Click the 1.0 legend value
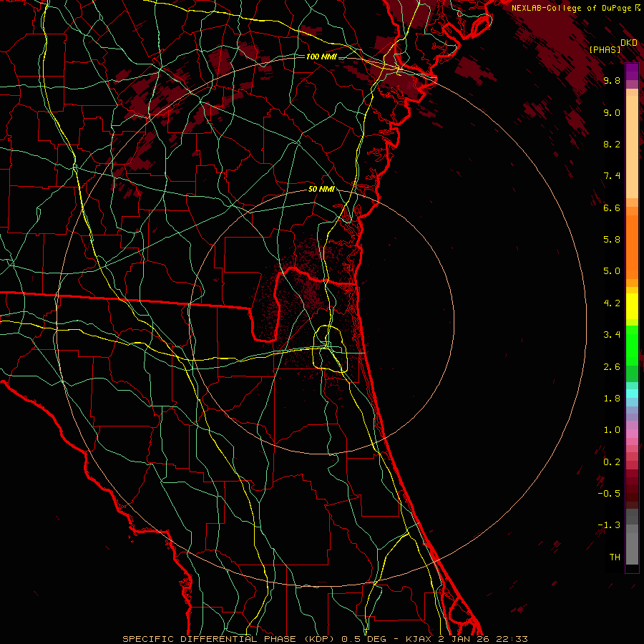 612,430
